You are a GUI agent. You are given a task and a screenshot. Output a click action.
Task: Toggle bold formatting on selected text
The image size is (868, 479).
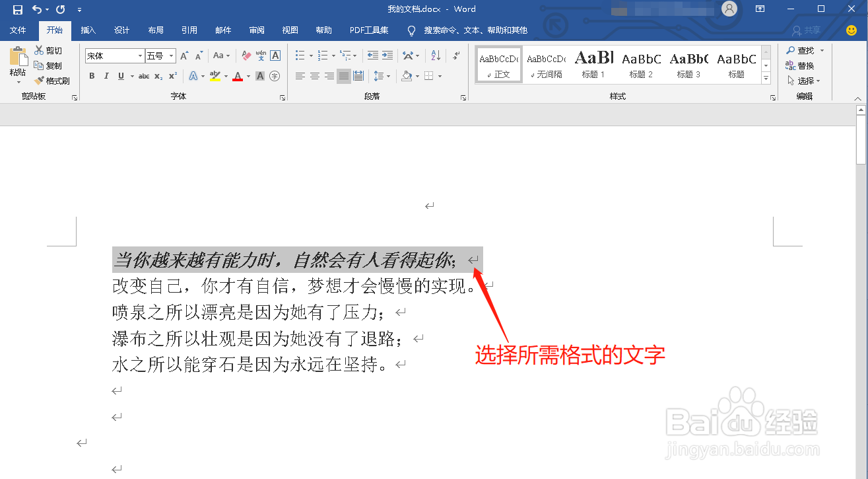[x=92, y=76]
